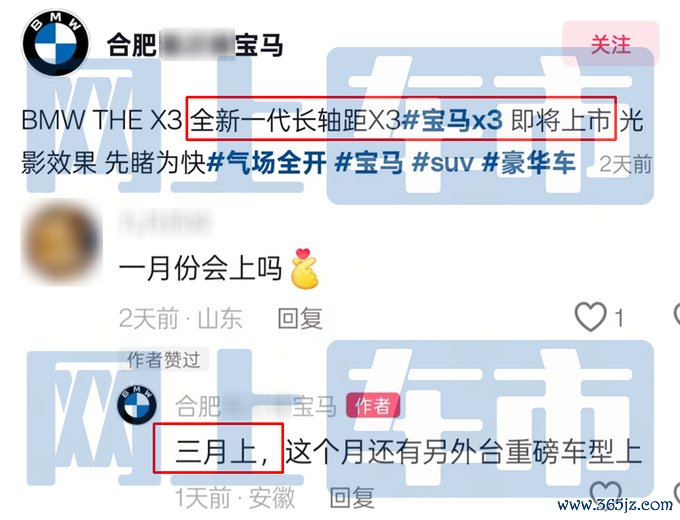Open the BMW logo profile avatar at top
680x520 pixels.
56,43
